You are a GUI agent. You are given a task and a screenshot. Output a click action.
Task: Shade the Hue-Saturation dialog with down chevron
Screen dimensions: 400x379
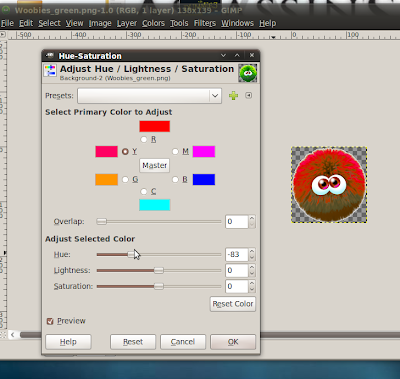point(223,55)
